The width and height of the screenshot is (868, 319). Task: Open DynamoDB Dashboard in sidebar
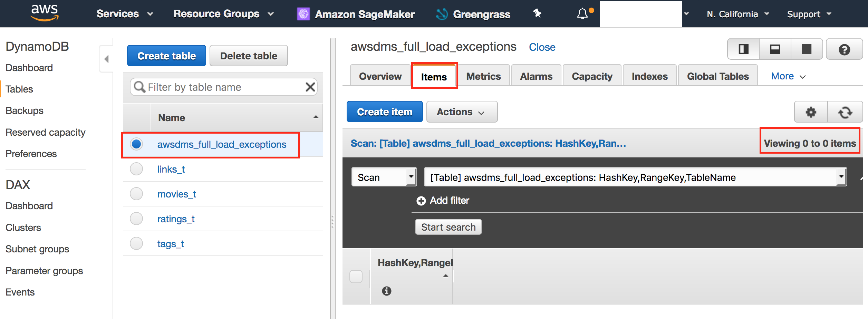[29, 68]
